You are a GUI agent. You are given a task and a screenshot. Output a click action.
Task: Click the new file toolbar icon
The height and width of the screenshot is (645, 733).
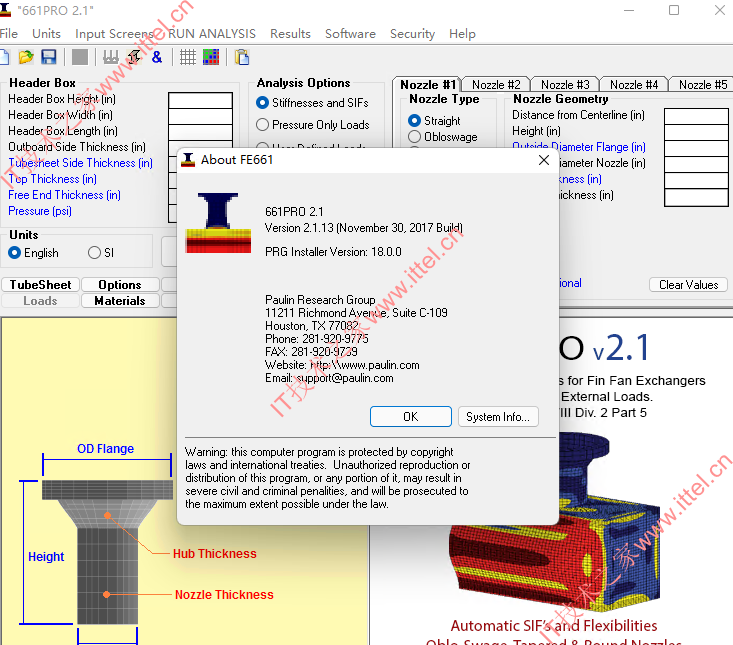4,57
